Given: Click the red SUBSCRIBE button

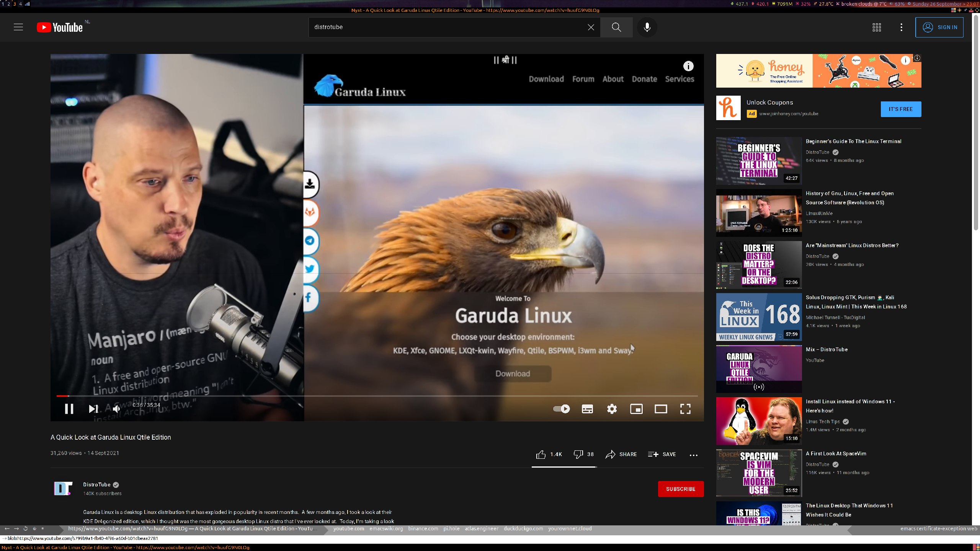Looking at the screenshot, I should pos(681,489).
